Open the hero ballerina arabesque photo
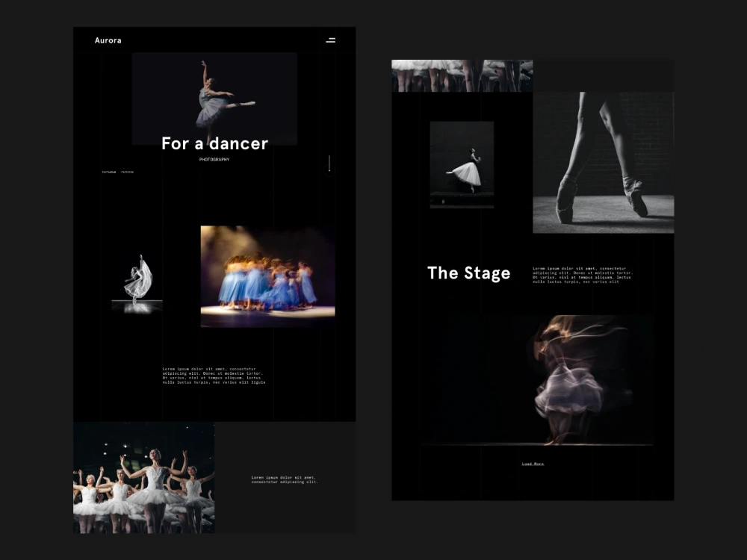The height and width of the screenshot is (560, 747). coord(214,99)
